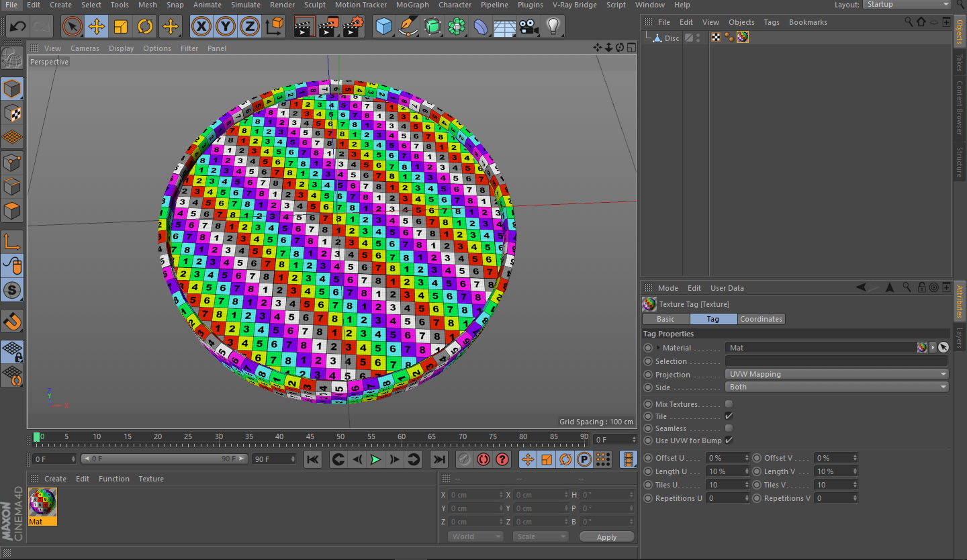Viewport: 967px width, 560px height.
Task: Open the Projection dropdown
Action: pos(837,374)
